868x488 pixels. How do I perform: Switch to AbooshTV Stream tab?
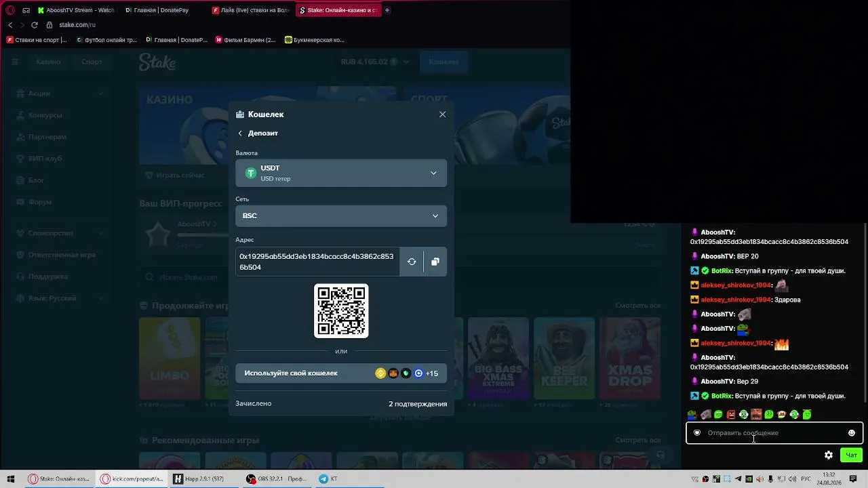point(76,10)
